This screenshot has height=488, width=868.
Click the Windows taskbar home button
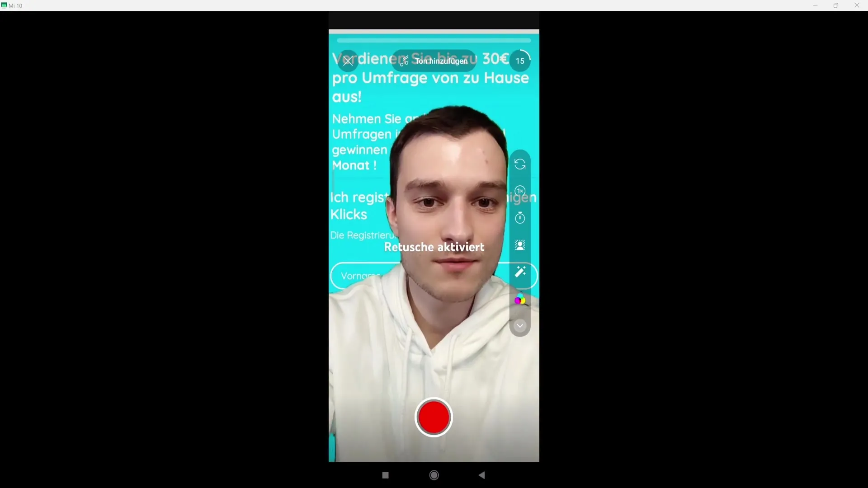pyautogui.click(x=434, y=475)
